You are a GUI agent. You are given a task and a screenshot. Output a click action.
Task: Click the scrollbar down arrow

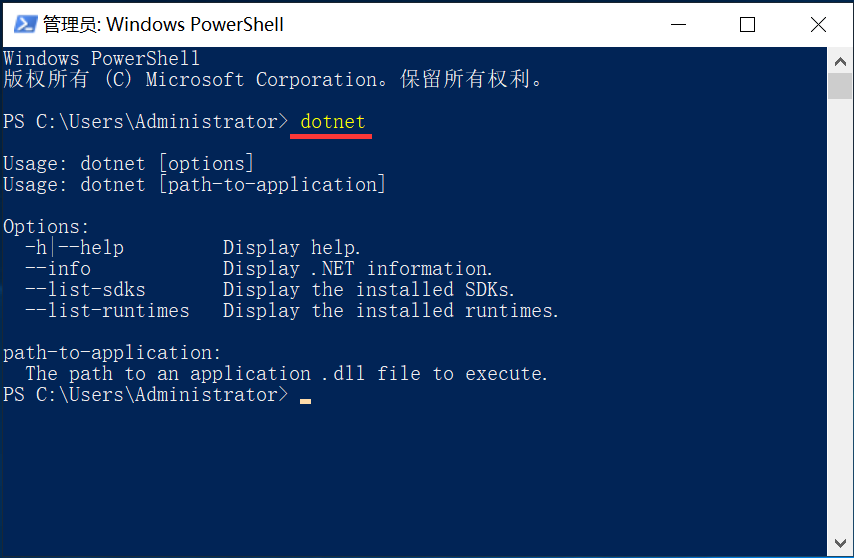pos(840,543)
